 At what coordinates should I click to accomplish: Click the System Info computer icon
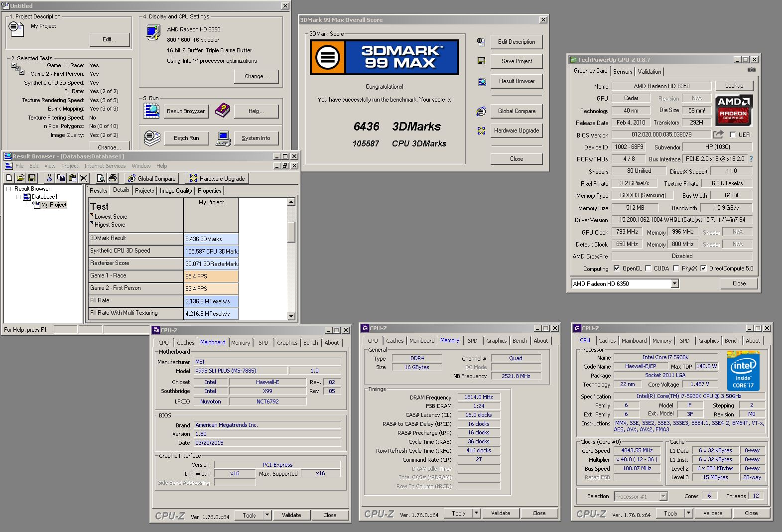(x=223, y=138)
